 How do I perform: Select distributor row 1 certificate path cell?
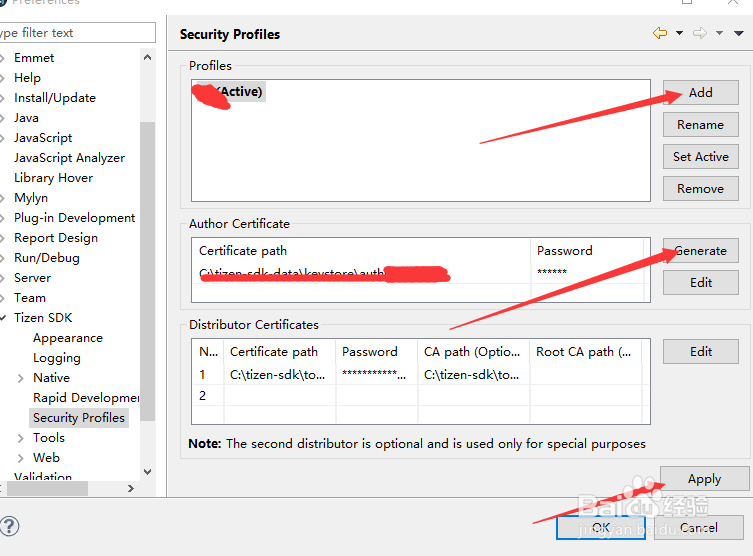coord(280,375)
